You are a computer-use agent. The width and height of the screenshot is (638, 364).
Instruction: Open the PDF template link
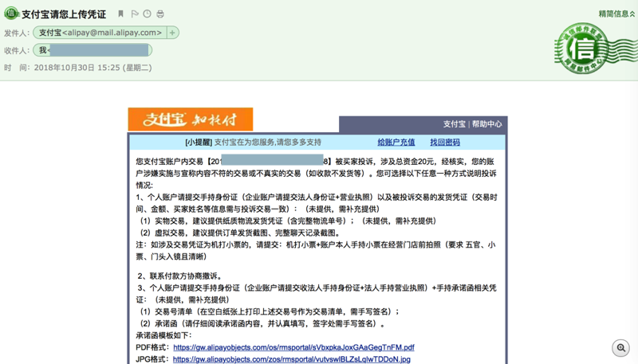293,347
